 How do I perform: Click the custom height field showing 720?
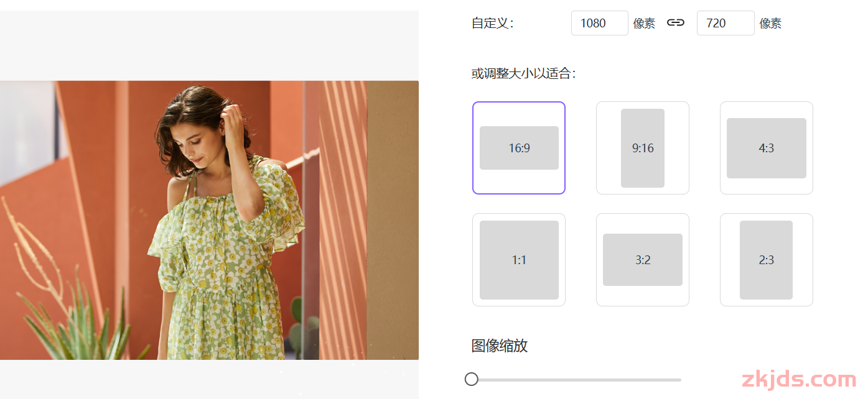click(x=726, y=23)
